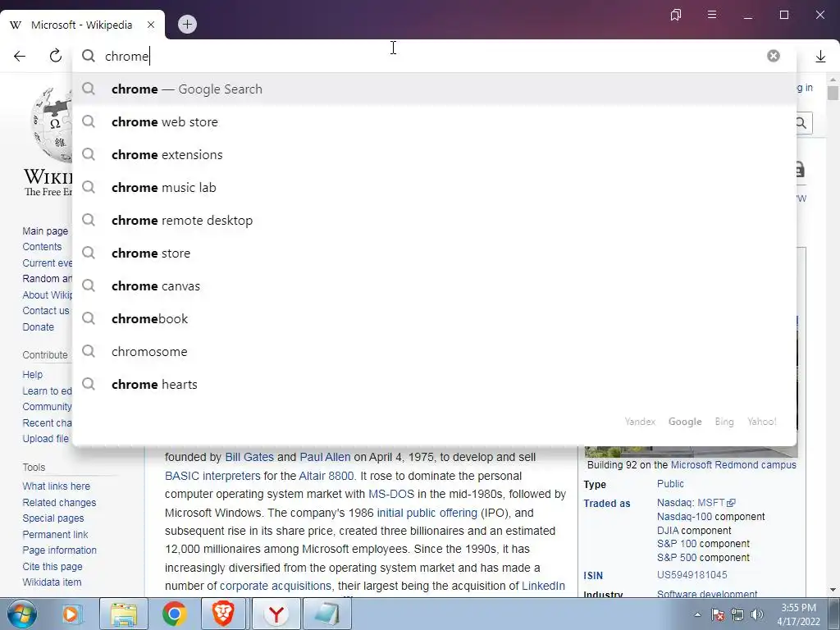
Task: Open Microsoft Redmond campus link
Action: (733, 465)
